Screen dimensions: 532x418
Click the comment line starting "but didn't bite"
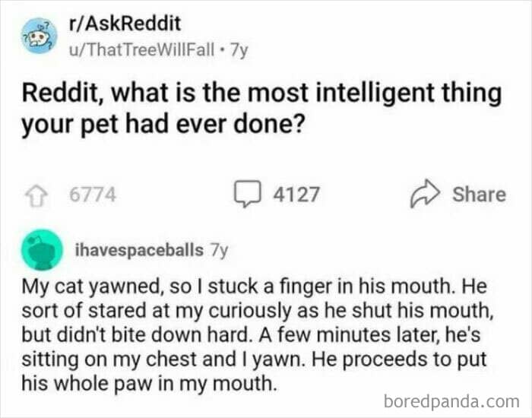[x=251, y=335]
